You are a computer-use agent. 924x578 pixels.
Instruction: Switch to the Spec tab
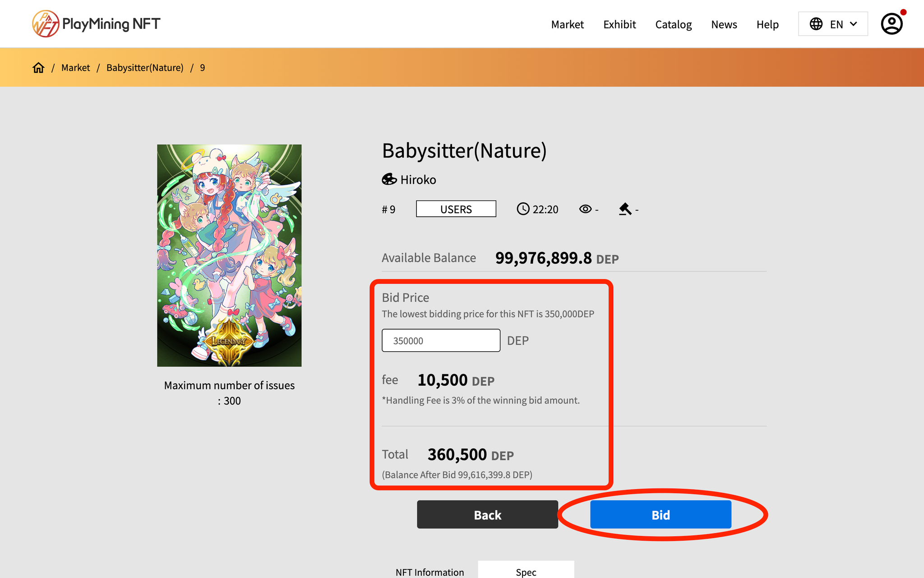point(526,570)
